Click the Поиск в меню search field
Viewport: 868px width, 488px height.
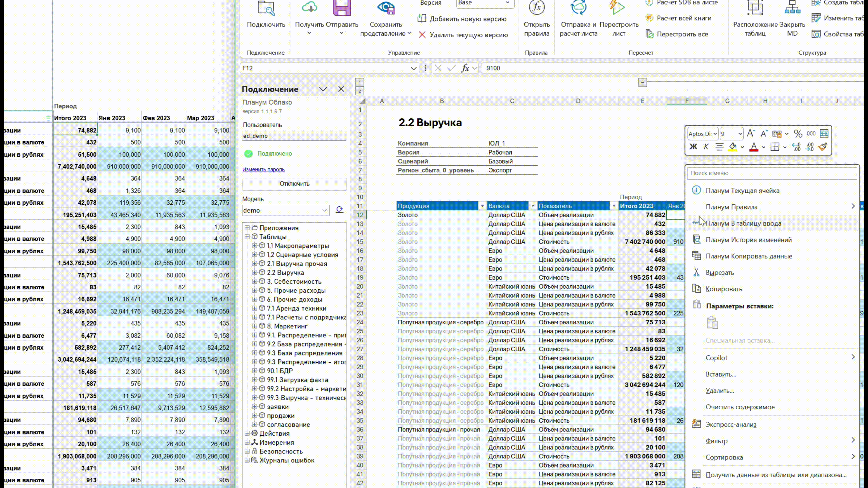point(772,173)
